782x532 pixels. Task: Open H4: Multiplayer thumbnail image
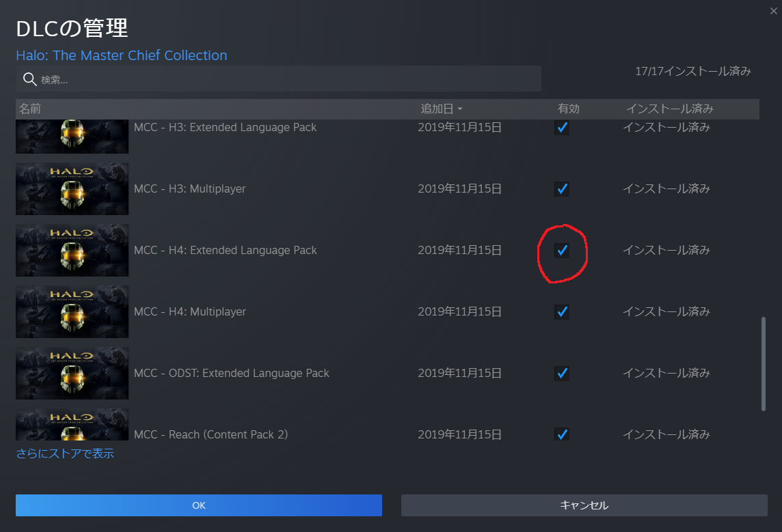point(72,312)
